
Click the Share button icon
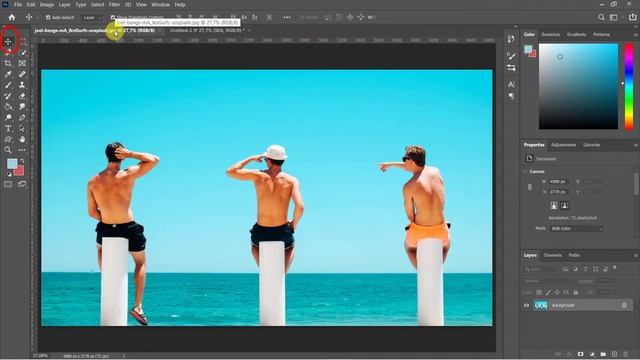632,17
